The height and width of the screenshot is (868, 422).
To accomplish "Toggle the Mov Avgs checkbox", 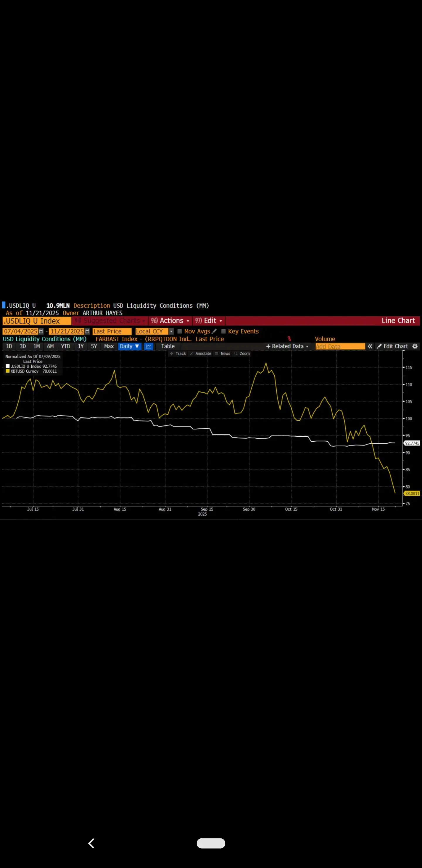I will pyautogui.click(x=180, y=331).
